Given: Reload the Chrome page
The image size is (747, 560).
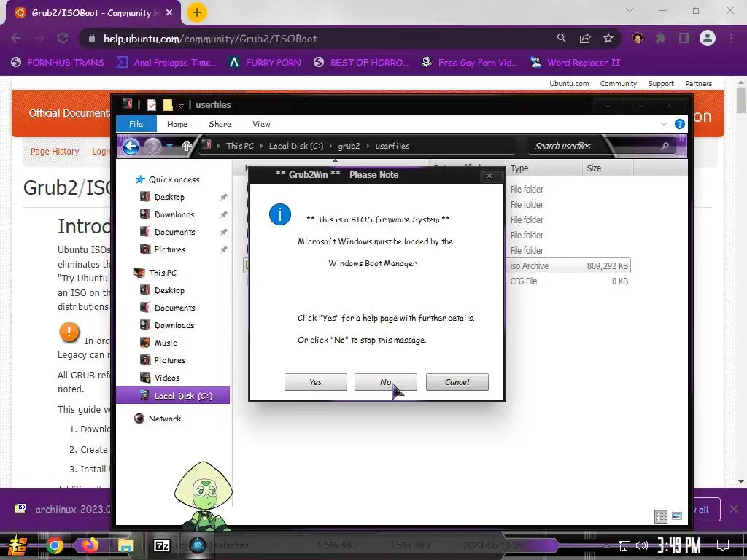Looking at the screenshot, I should pyautogui.click(x=63, y=38).
